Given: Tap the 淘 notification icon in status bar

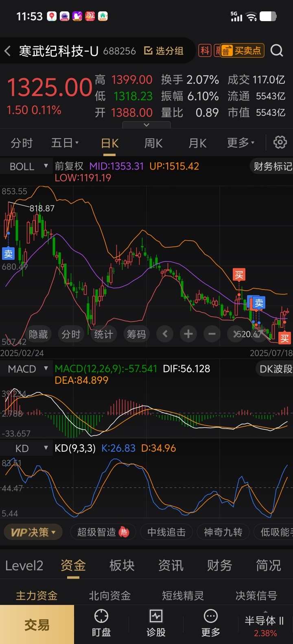Looking at the screenshot, I should [x=90, y=16].
